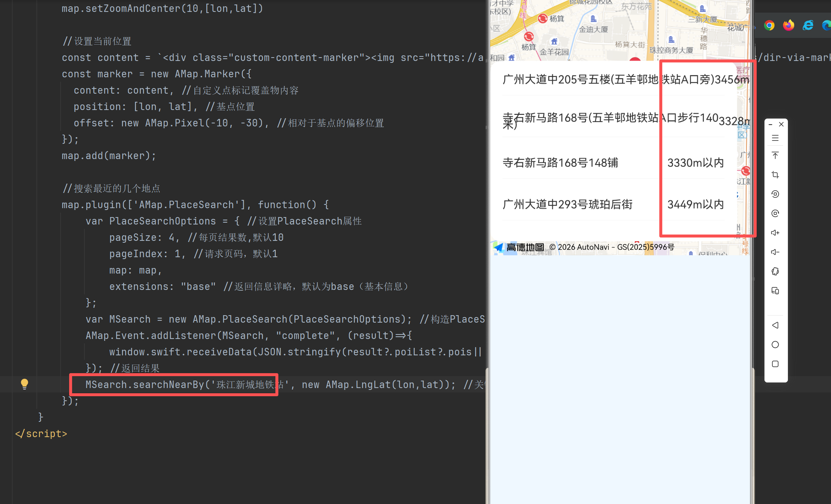Tap the emulator home circle button
The height and width of the screenshot is (504, 831).
coord(775,345)
